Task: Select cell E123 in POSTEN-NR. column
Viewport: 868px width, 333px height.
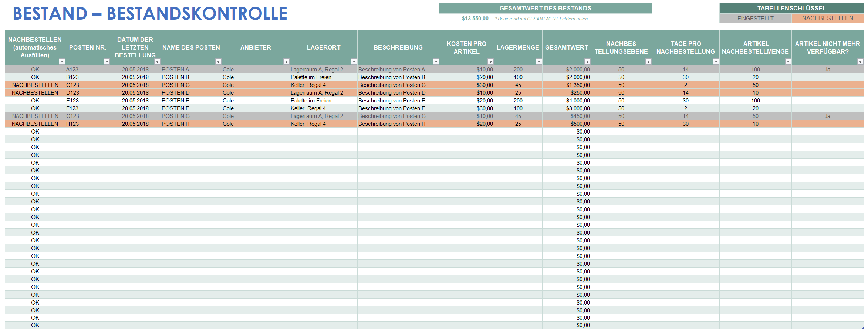Action: (x=88, y=101)
